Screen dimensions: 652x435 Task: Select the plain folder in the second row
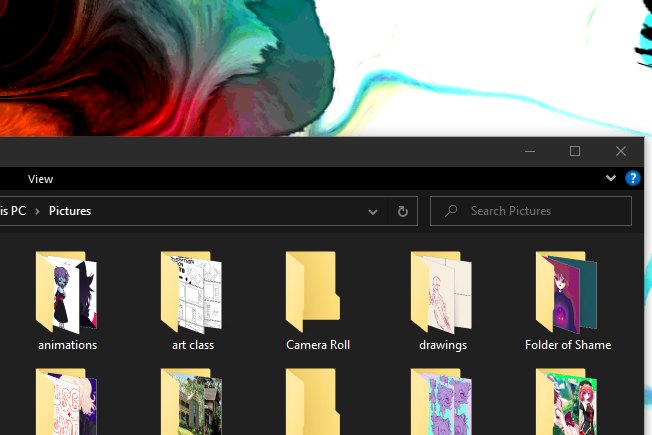[x=317, y=405]
